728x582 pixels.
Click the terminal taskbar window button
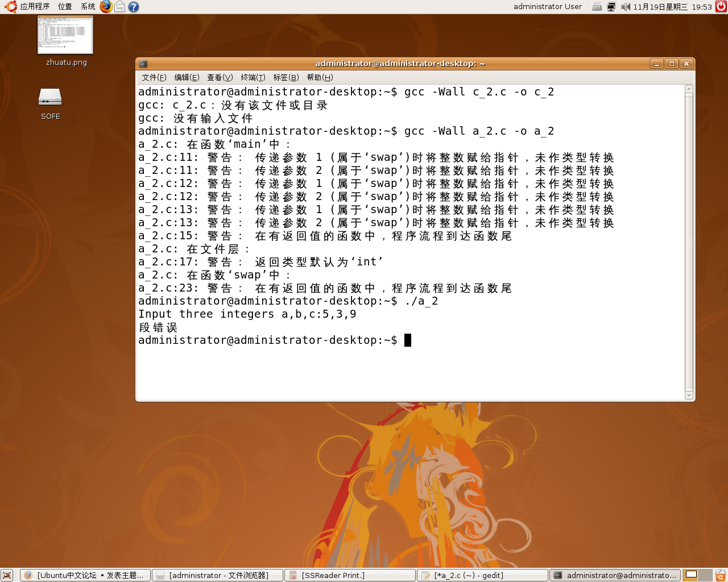tap(615, 575)
